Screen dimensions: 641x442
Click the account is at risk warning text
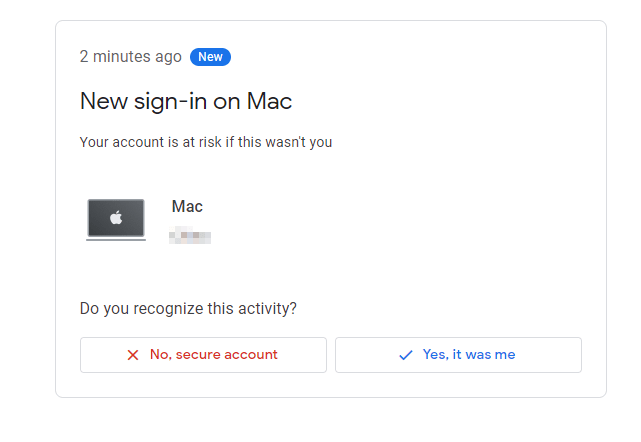point(206,142)
